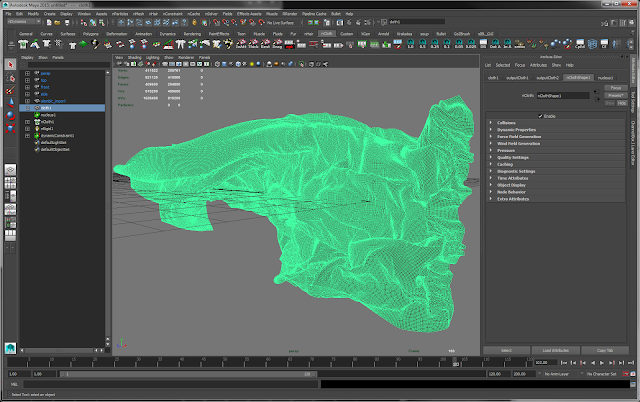Open the viewport Shading menu
This screenshot has height=402, width=640.
pos(134,58)
